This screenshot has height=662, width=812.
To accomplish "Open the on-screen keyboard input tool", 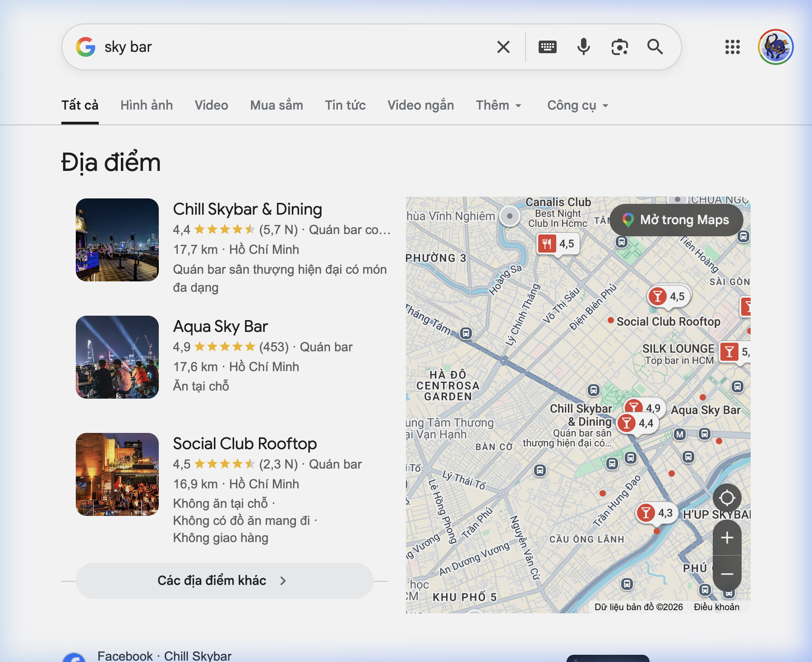I will (x=548, y=47).
